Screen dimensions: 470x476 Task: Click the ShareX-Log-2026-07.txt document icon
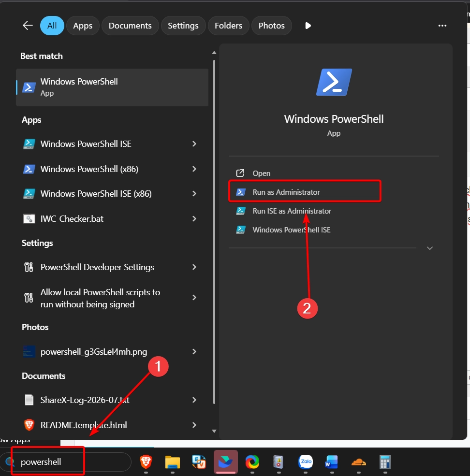click(x=29, y=400)
